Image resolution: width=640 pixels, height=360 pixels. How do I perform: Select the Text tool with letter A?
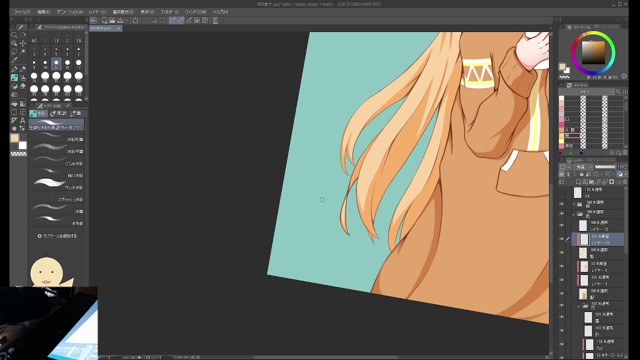[x=23, y=120]
